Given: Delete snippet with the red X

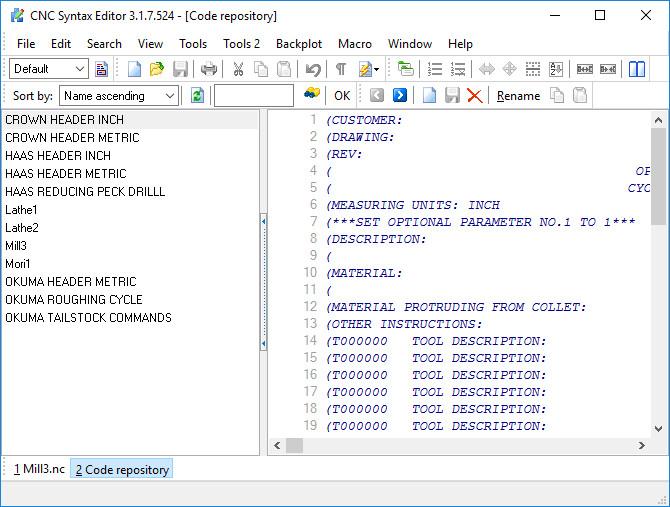Looking at the screenshot, I should 475,95.
